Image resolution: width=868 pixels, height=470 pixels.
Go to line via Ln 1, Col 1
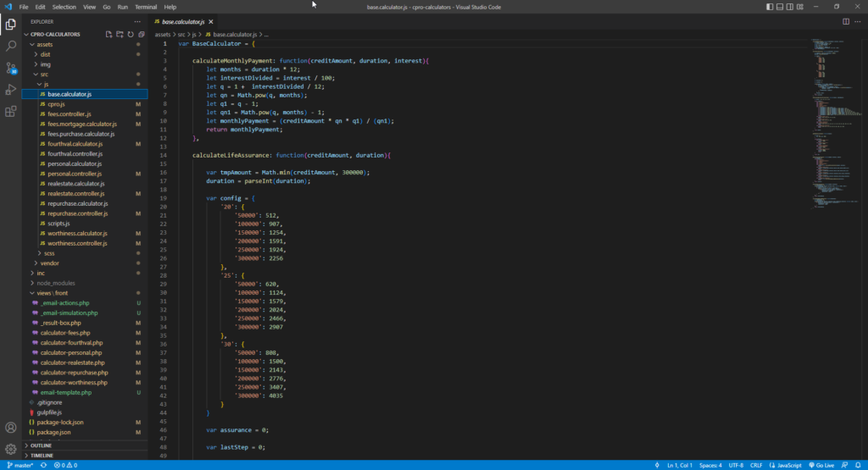tap(680, 465)
